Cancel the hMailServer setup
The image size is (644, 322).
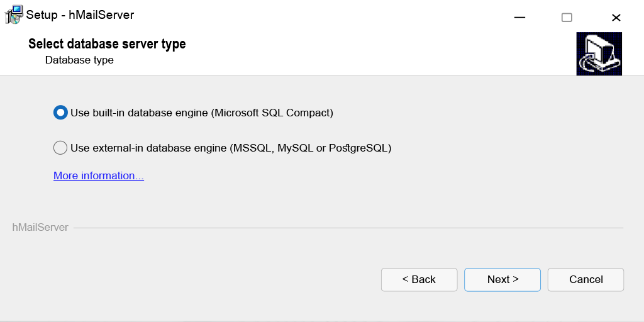(586, 280)
